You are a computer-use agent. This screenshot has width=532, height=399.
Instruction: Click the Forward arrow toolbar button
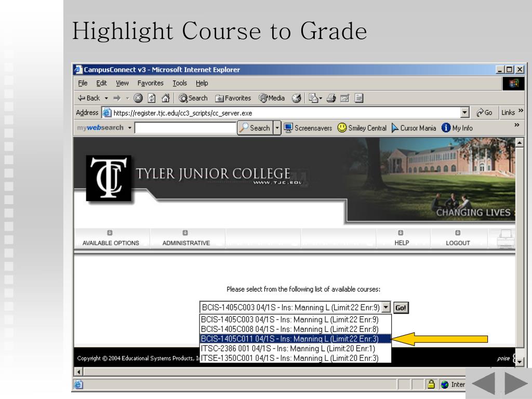117,98
